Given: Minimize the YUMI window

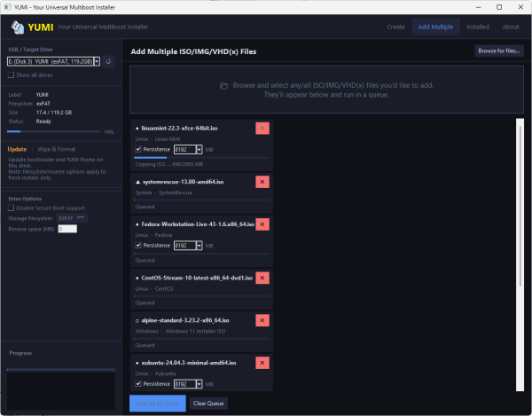Looking at the screenshot, I should 479,7.
